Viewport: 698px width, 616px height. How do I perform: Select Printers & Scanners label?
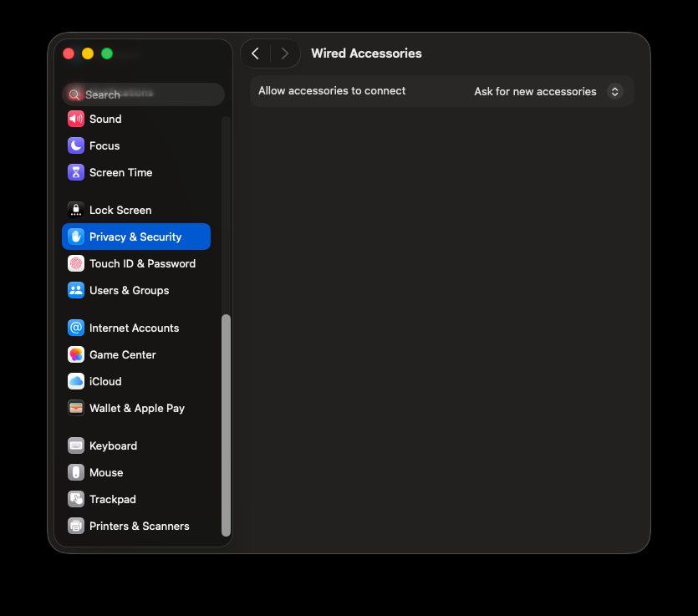click(140, 526)
